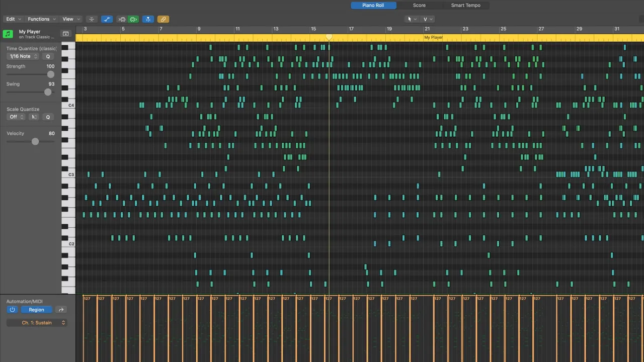Click the Time Quantize Q button
Image resolution: width=644 pixels, height=362 pixels.
(x=48, y=56)
